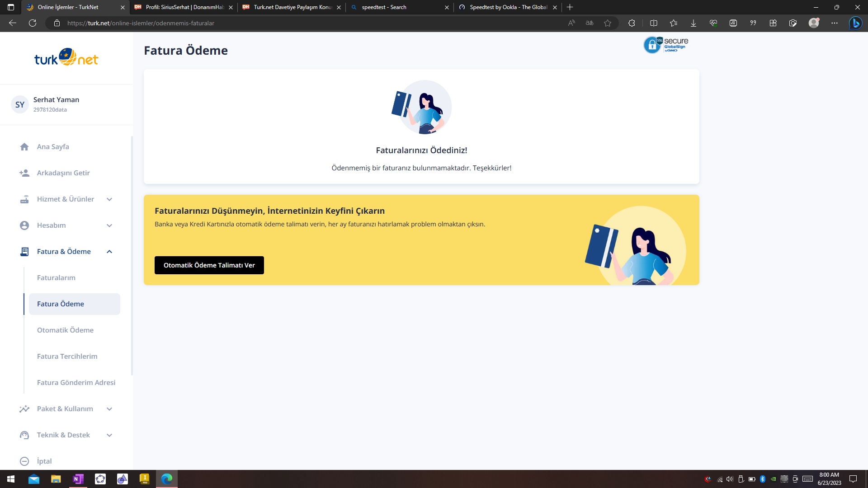Image resolution: width=868 pixels, height=488 pixels.
Task: Open Microsoft Edge in taskbar
Action: [x=167, y=479]
